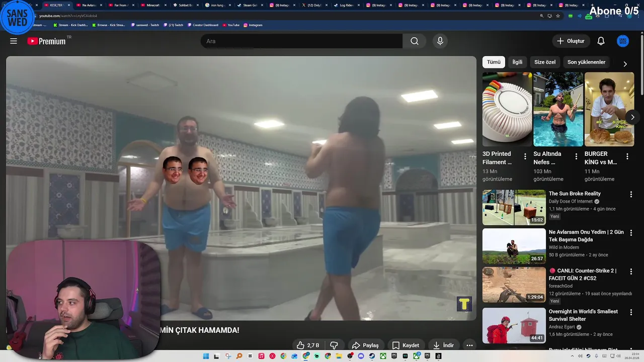Image resolution: width=644 pixels, height=362 pixels.
Task: Open Su Altında Nefes short thumbnail
Action: [558, 109]
